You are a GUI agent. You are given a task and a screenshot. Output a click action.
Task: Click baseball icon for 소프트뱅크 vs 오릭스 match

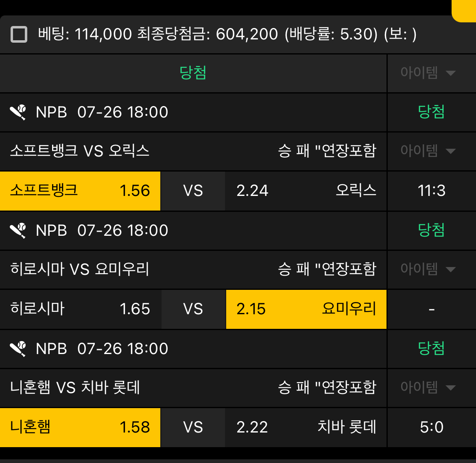pos(18,112)
